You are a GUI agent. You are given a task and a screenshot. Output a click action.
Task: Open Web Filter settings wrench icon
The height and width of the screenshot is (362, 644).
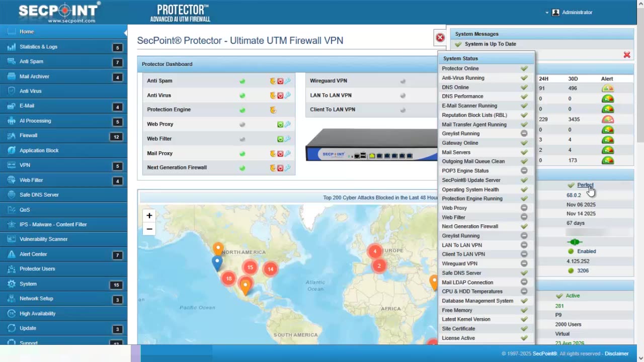pos(287,139)
